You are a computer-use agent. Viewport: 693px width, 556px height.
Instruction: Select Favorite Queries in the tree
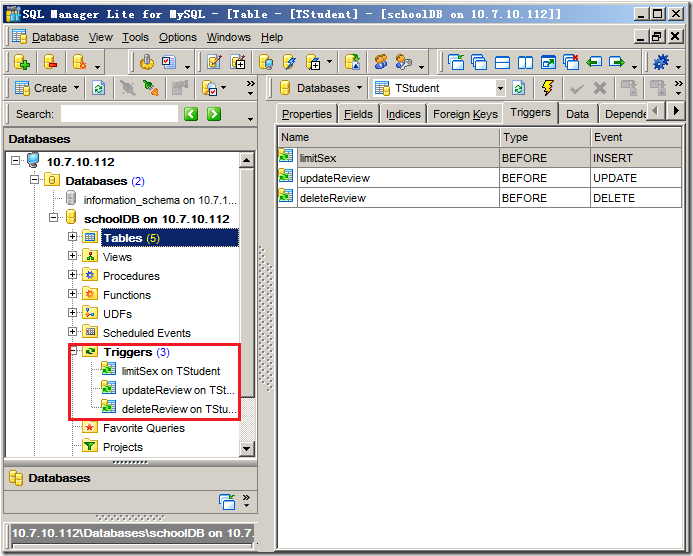point(144,428)
